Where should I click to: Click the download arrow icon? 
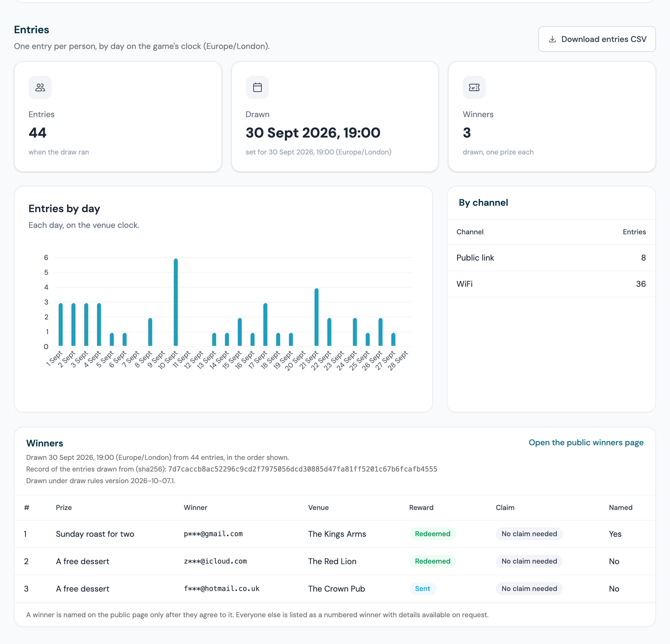click(x=552, y=39)
